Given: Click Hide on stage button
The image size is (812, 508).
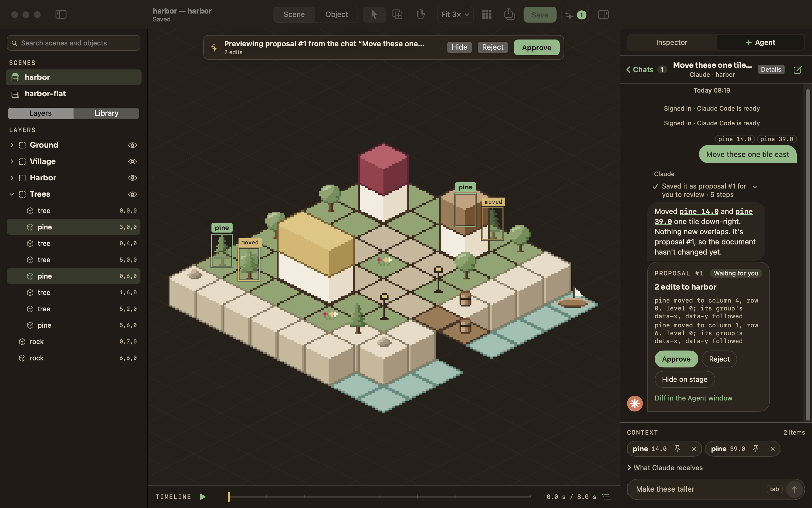Looking at the screenshot, I should tap(685, 379).
